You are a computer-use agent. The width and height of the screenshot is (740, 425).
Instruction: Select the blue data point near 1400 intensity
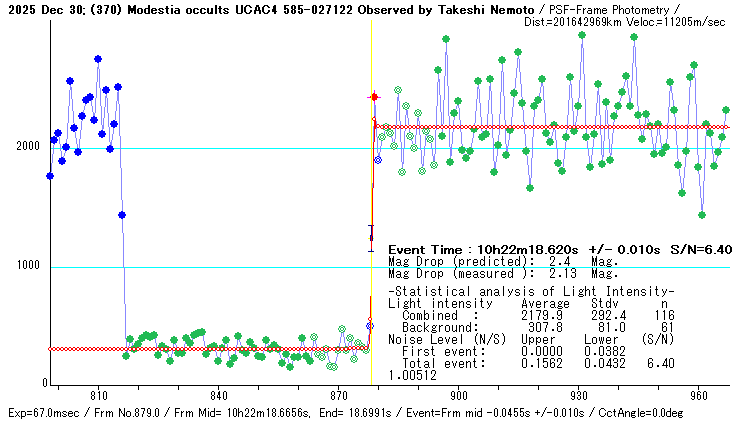[x=122, y=215]
